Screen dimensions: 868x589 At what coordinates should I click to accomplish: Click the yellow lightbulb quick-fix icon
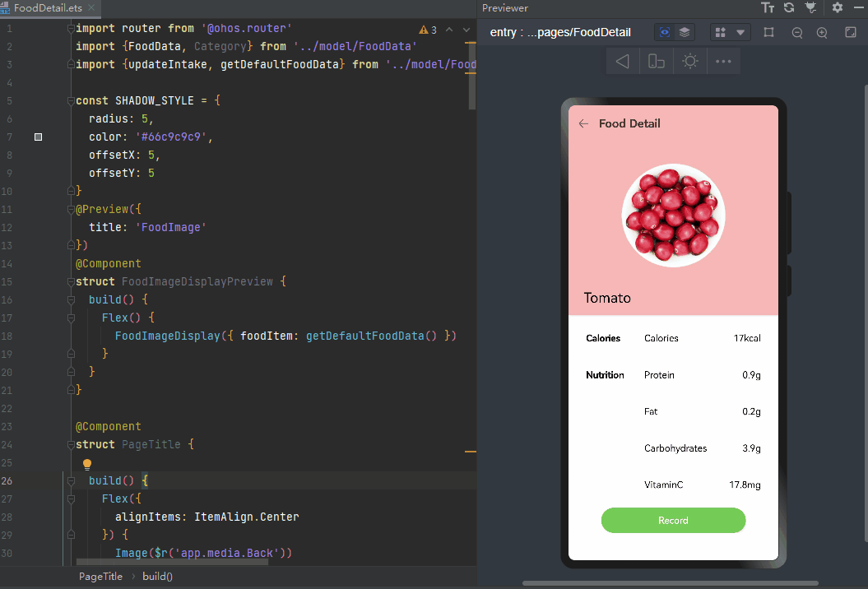87,464
